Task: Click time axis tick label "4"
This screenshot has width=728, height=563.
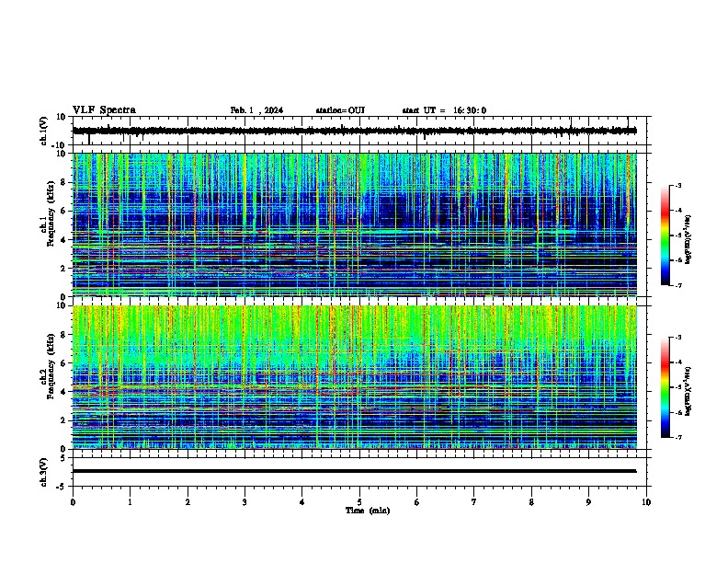Action: (302, 502)
